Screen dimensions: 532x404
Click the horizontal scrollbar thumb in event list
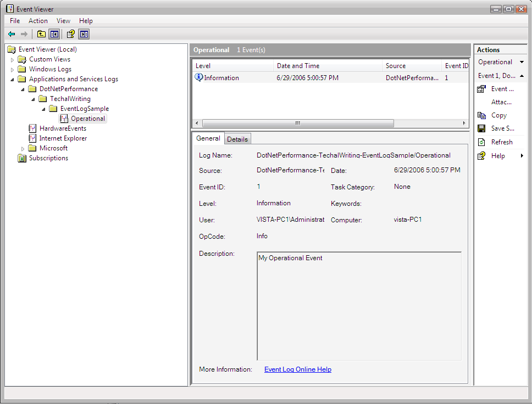tap(298, 123)
